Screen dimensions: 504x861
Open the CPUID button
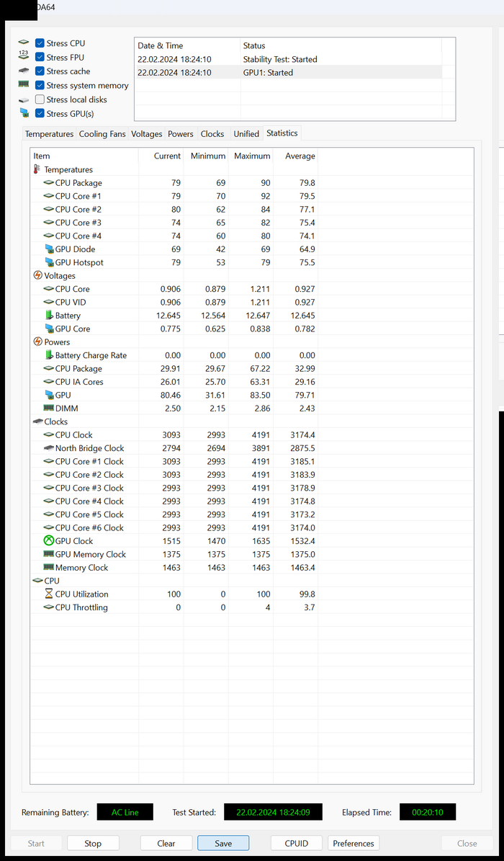297,844
